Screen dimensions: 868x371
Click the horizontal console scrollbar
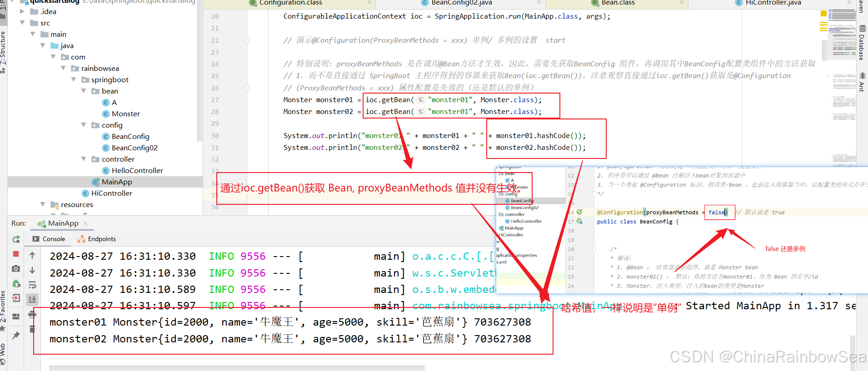pyautogui.click(x=237, y=368)
